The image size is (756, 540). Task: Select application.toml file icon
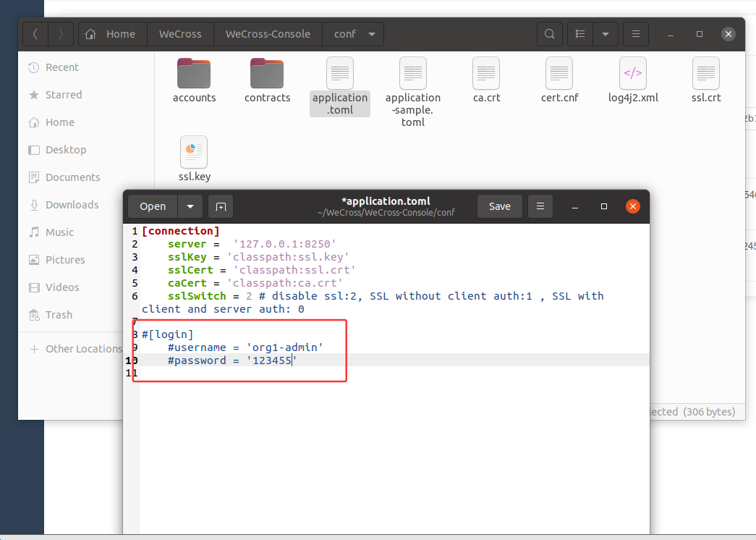click(x=340, y=73)
